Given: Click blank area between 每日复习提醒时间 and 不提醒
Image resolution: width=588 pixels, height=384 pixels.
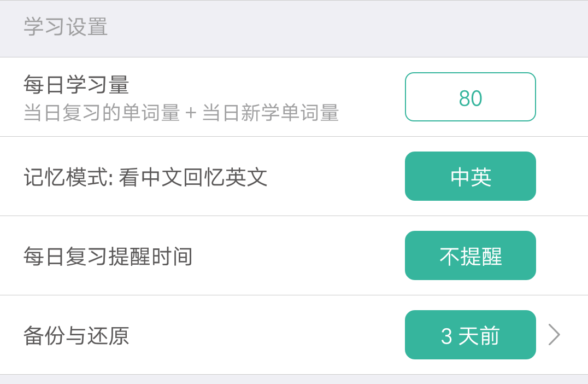Looking at the screenshot, I should point(299,255).
